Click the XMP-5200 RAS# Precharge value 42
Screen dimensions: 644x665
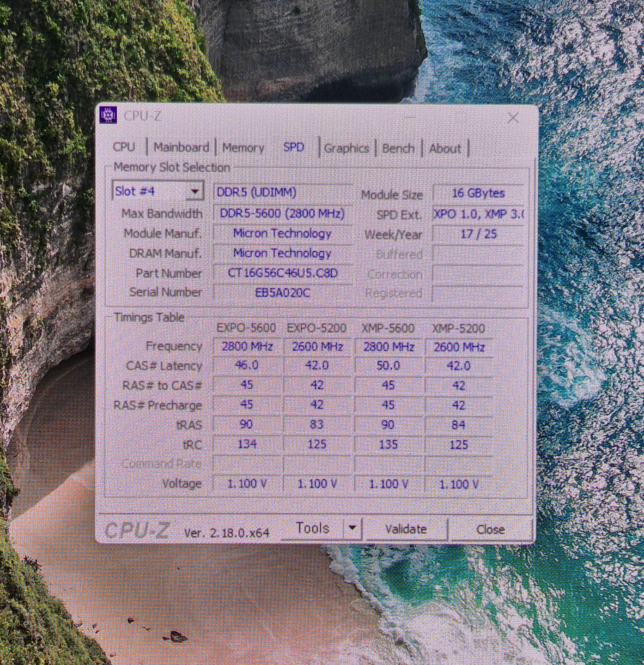[x=459, y=405]
